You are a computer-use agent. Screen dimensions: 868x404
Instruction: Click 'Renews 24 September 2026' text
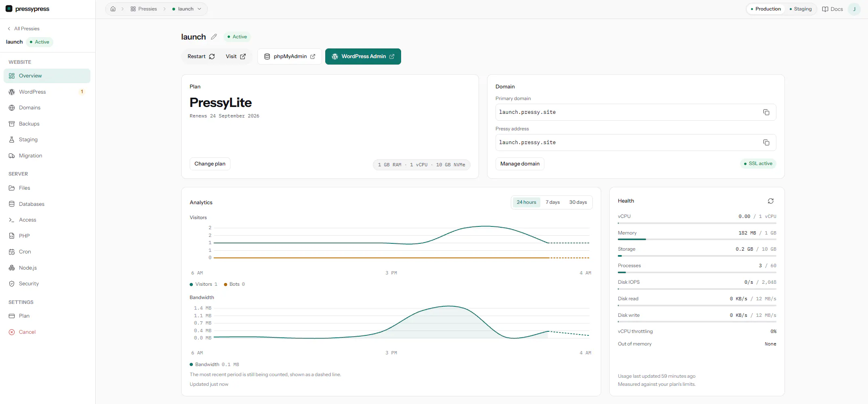[x=224, y=116]
